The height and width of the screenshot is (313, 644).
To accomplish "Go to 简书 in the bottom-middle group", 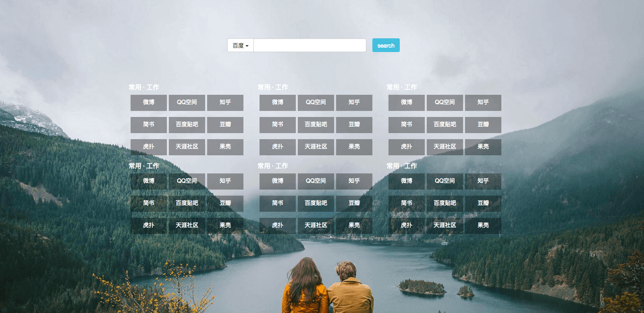I will tap(278, 204).
